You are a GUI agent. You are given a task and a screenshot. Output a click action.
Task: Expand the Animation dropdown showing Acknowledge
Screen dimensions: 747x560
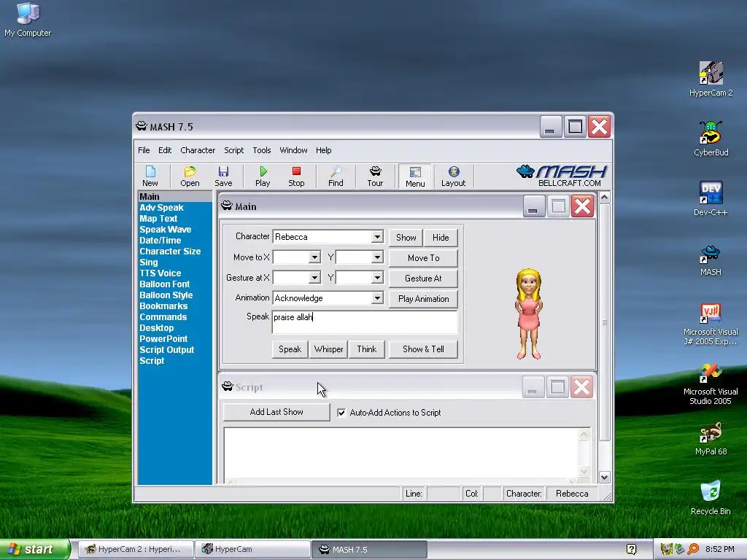tap(377, 298)
